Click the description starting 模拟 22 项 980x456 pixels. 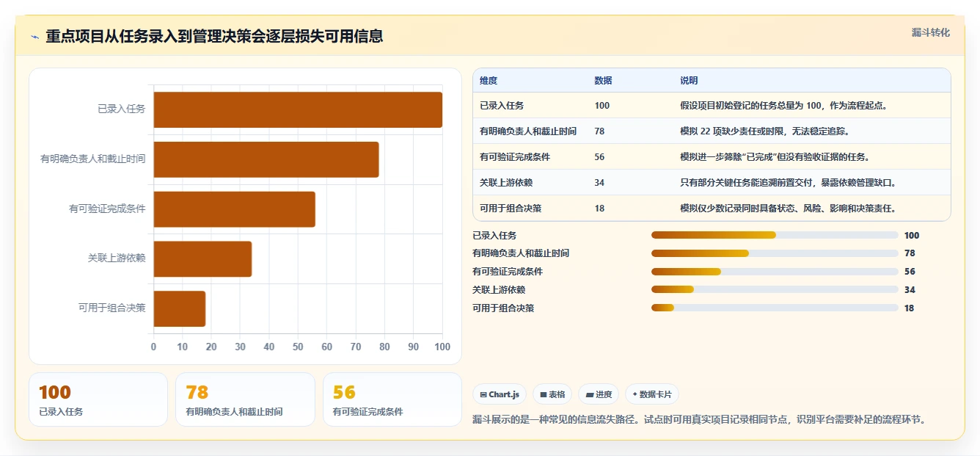tap(765, 131)
